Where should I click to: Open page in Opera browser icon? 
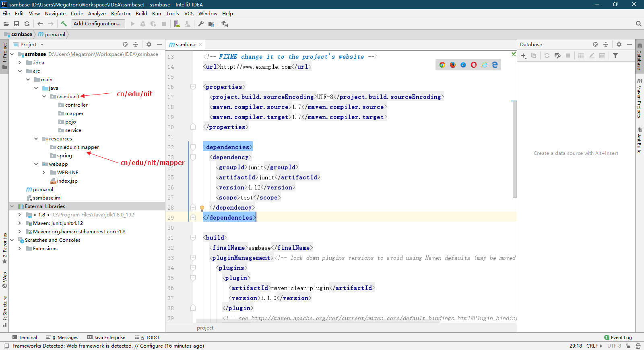tap(474, 65)
